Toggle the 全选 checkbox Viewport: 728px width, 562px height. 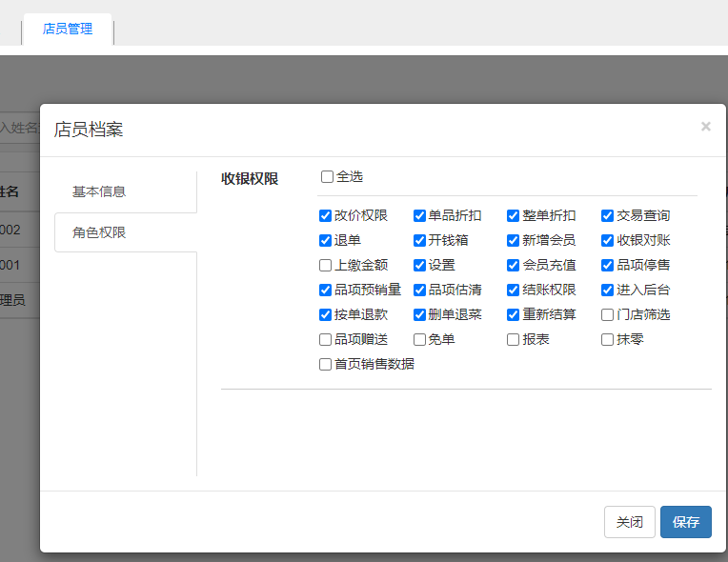point(328,176)
